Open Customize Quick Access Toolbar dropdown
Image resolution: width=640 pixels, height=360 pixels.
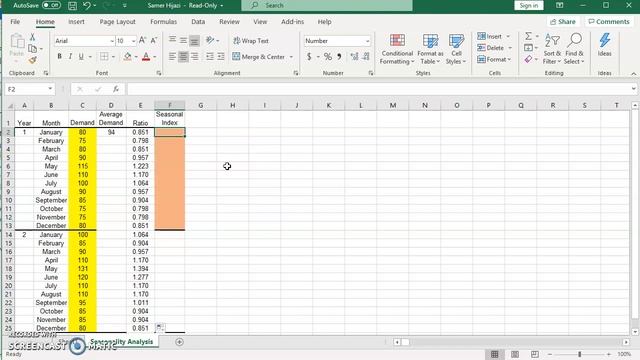[124, 6]
